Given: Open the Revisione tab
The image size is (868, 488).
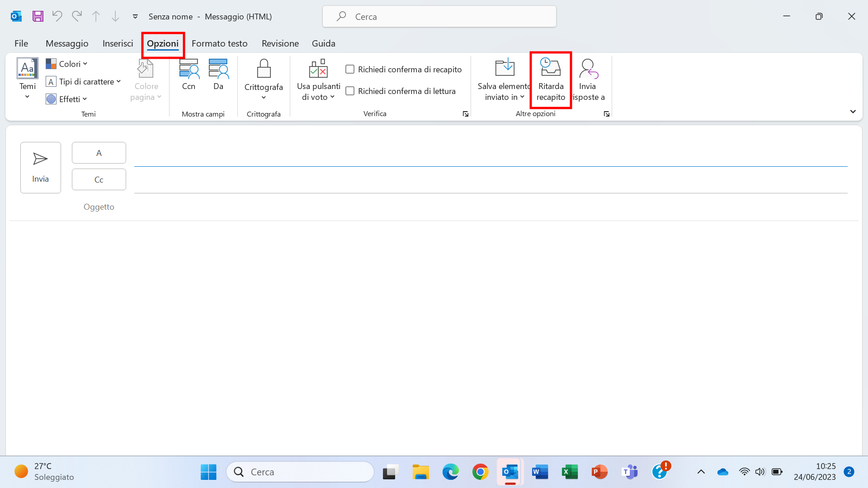Looking at the screenshot, I should pyautogui.click(x=280, y=43).
